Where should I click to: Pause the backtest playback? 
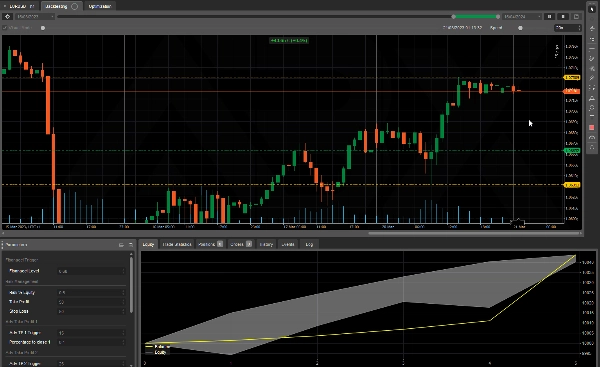pos(549,16)
